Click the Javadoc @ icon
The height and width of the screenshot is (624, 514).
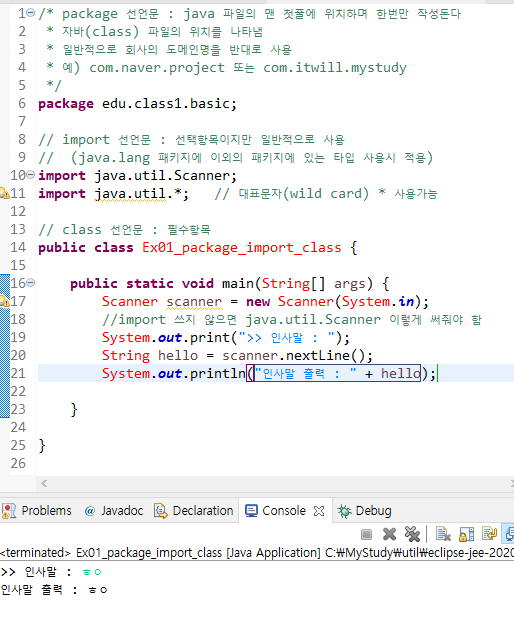[90, 511]
